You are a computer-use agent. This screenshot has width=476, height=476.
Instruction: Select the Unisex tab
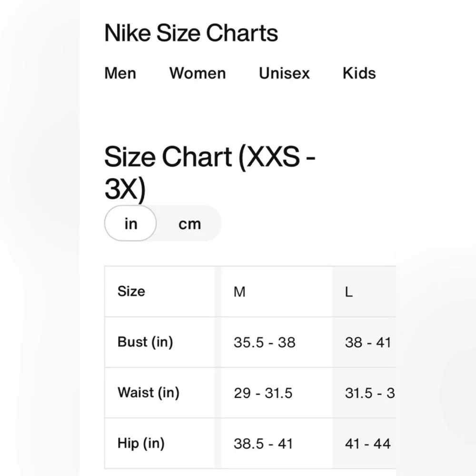tap(284, 73)
